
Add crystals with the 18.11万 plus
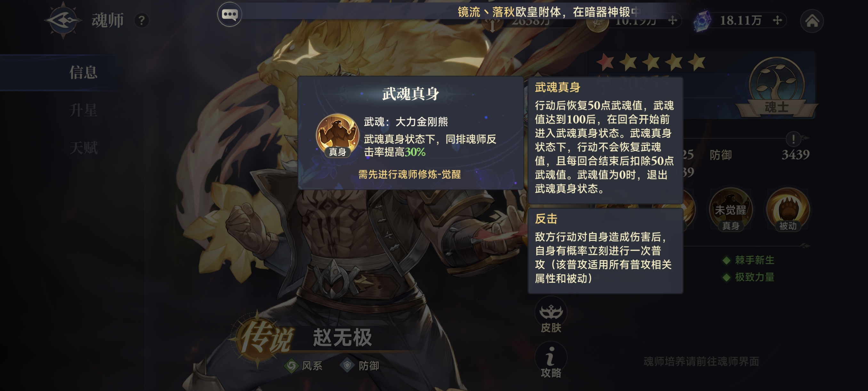click(777, 20)
